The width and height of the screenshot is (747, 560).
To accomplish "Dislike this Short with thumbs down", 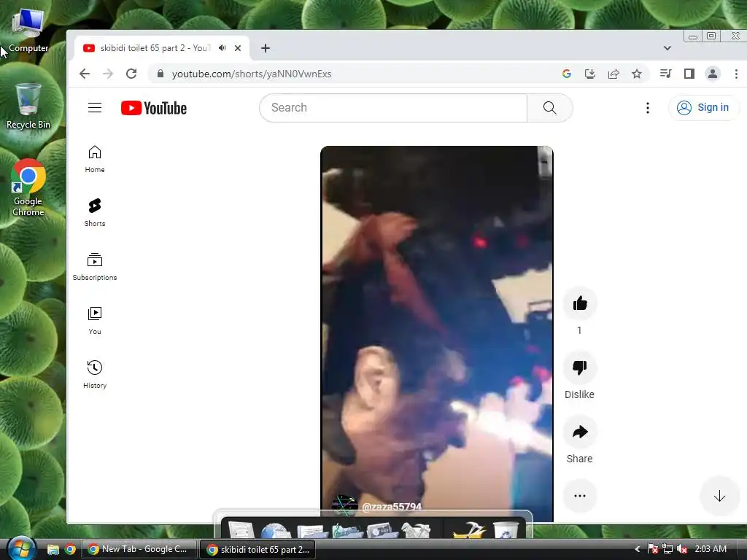I will pyautogui.click(x=580, y=367).
